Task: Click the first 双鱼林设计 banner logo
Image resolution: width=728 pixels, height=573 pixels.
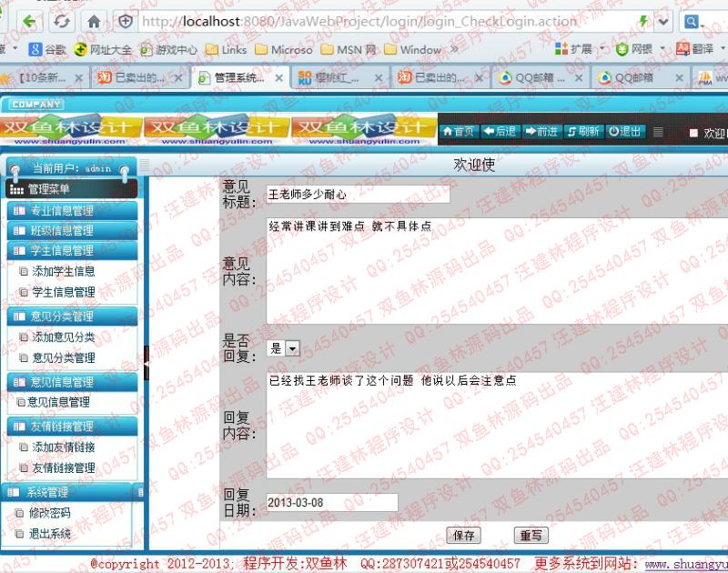Action: click(x=70, y=129)
